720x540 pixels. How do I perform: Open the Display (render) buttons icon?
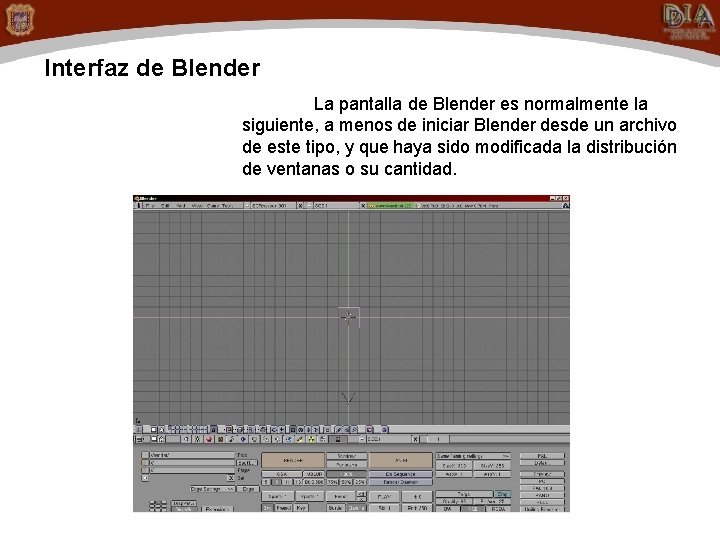[x=338, y=439]
